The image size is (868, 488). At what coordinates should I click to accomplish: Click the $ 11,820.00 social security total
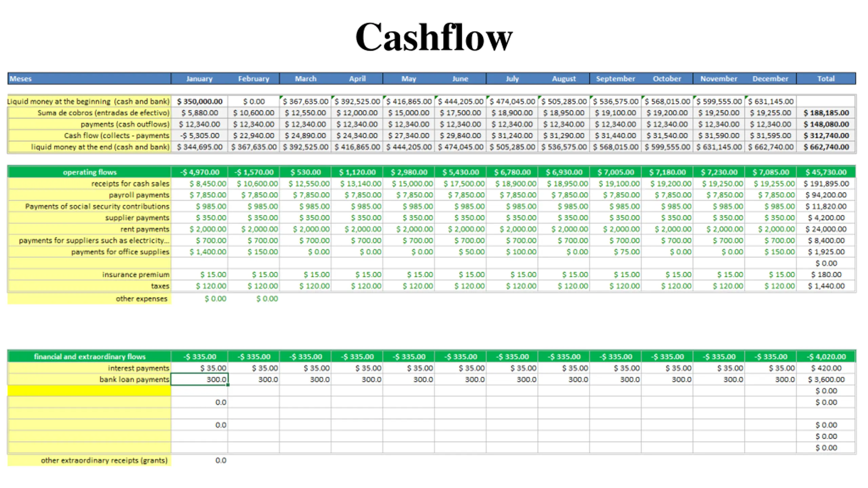[826, 206]
